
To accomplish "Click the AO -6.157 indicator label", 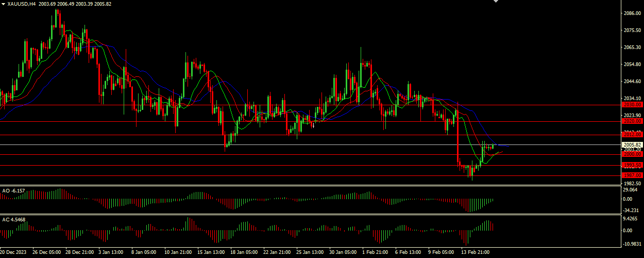I will click(x=13, y=191).
